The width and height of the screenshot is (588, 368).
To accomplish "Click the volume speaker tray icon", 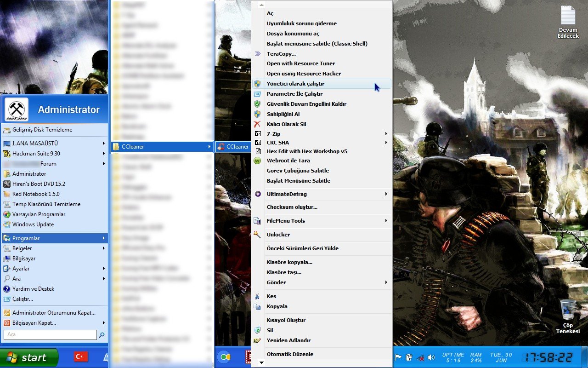I will 431,357.
